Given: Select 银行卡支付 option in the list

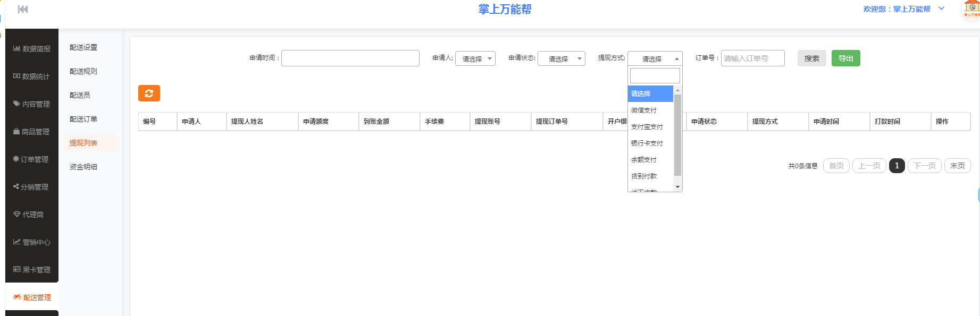Looking at the screenshot, I should tap(647, 143).
